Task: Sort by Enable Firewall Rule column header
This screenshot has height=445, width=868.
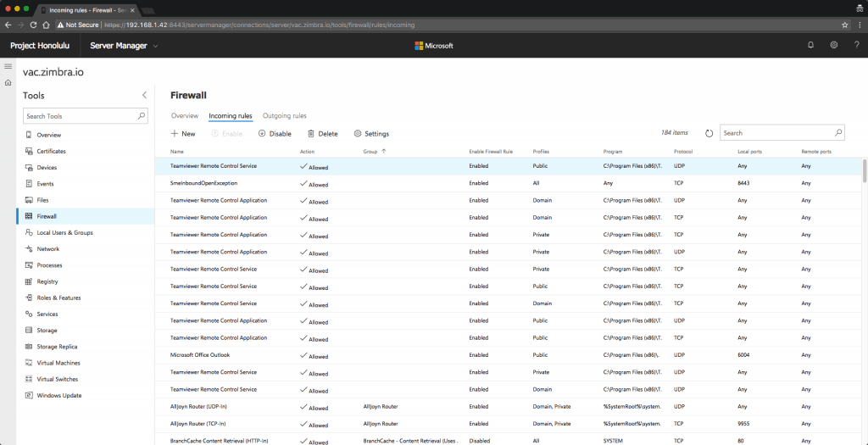Action: (491, 151)
